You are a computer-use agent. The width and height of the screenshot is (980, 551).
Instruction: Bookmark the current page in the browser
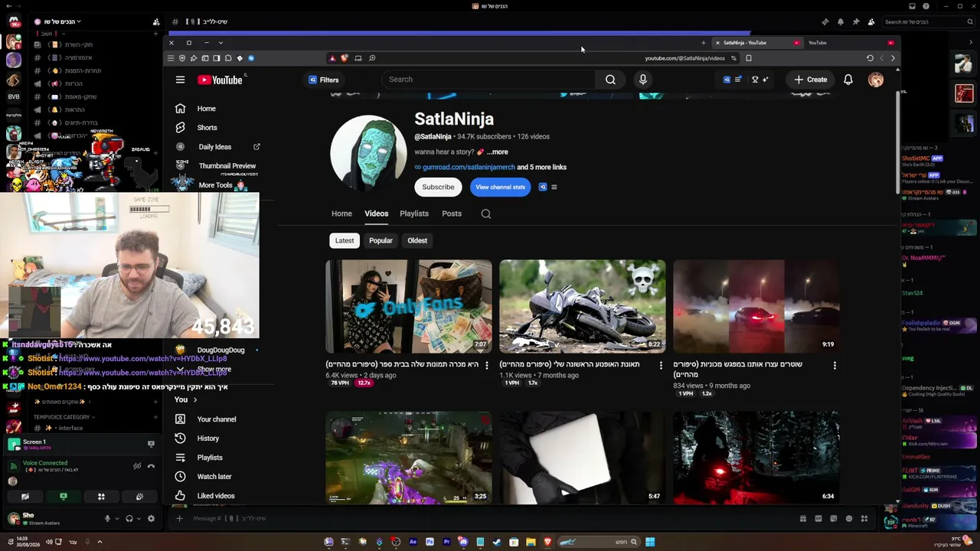click(749, 58)
